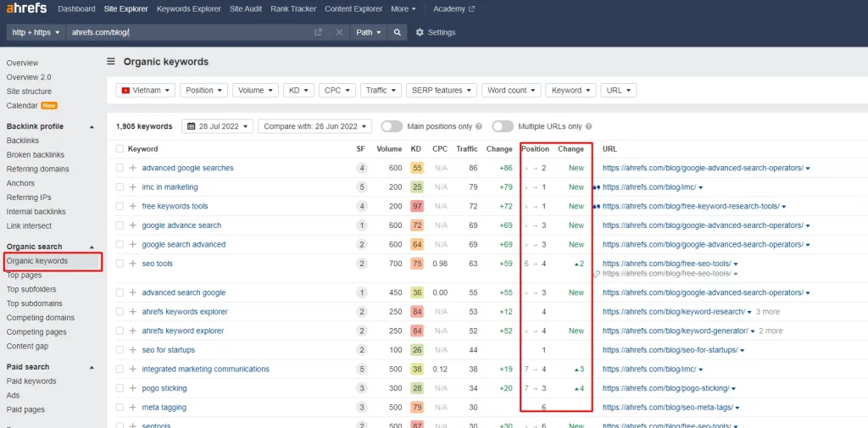Check the box for integrated marketing communications
The image size is (868, 428).
coord(120,369)
